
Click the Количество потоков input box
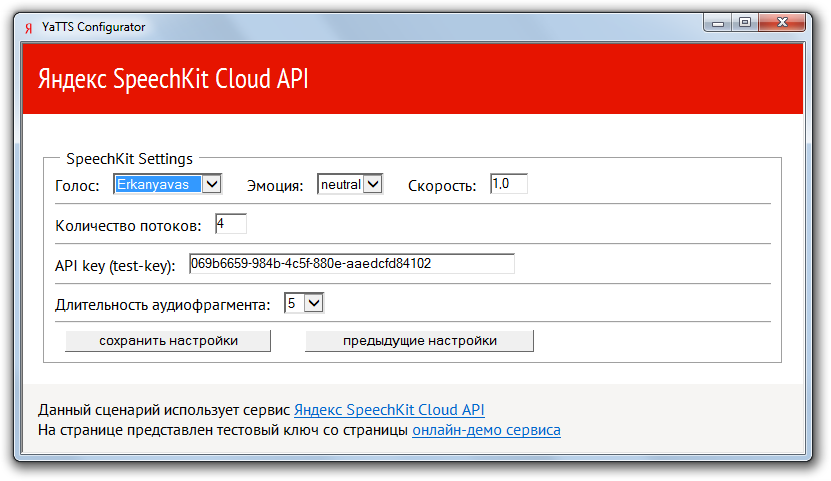tap(229, 224)
